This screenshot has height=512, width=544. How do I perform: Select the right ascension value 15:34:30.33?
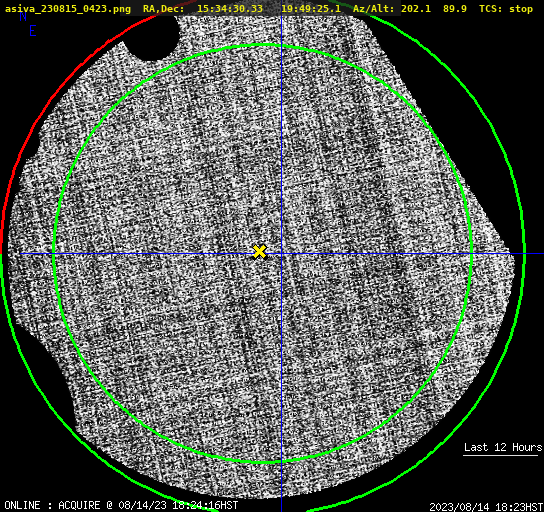230,9
